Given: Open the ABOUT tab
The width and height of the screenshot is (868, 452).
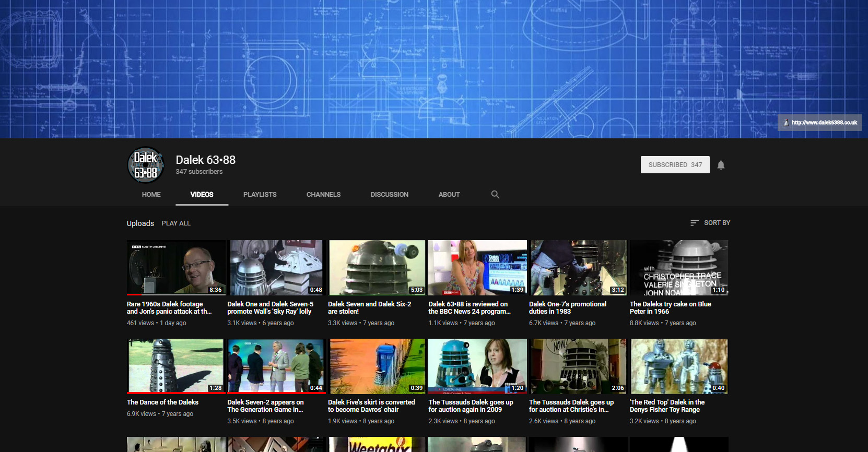Looking at the screenshot, I should pyautogui.click(x=449, y=194).
